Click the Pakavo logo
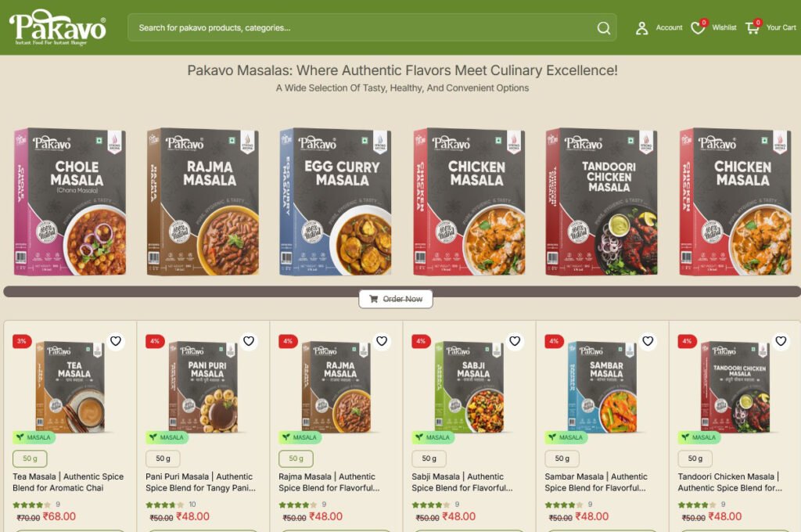 coord(57,27)
